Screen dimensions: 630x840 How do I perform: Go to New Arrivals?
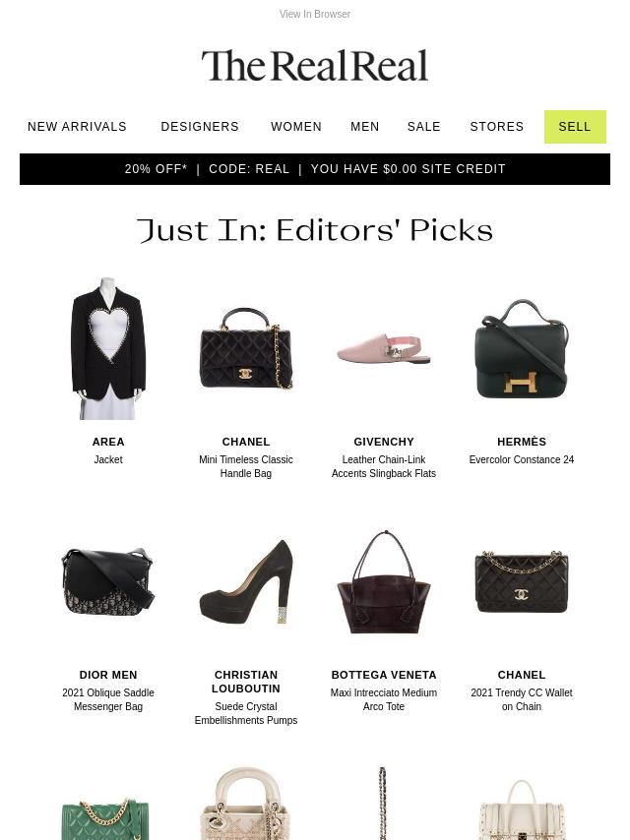77,127
